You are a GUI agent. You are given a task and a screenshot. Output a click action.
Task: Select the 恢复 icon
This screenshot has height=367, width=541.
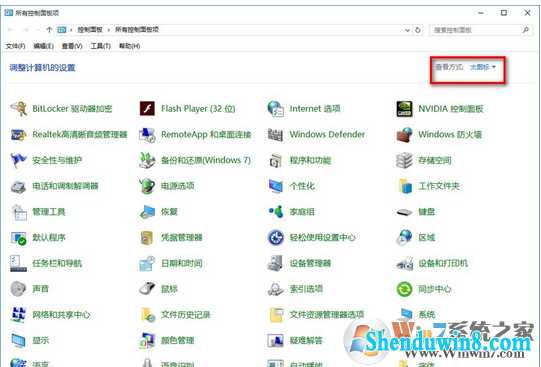[147, 212]
